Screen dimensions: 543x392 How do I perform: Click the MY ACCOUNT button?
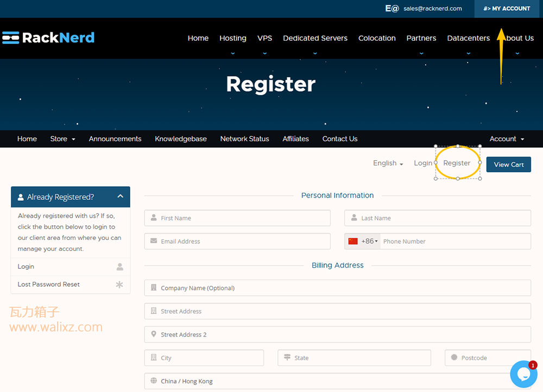pos(507,9)
